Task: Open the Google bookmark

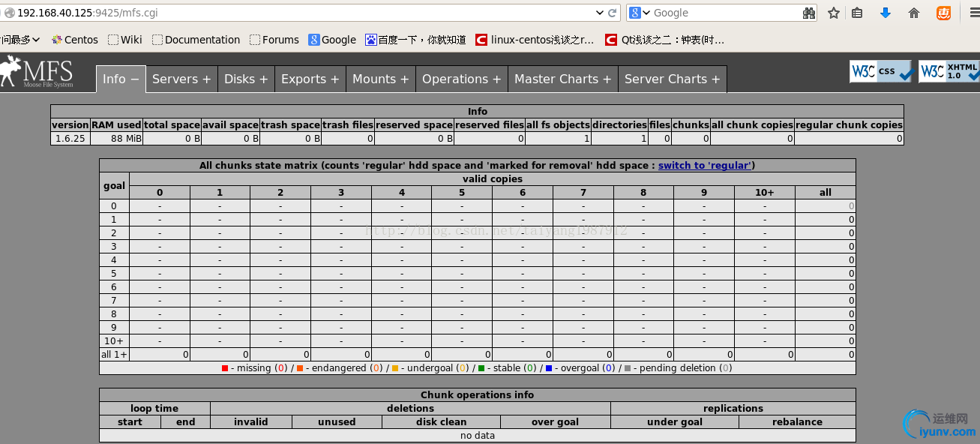Action: point(332,40)
